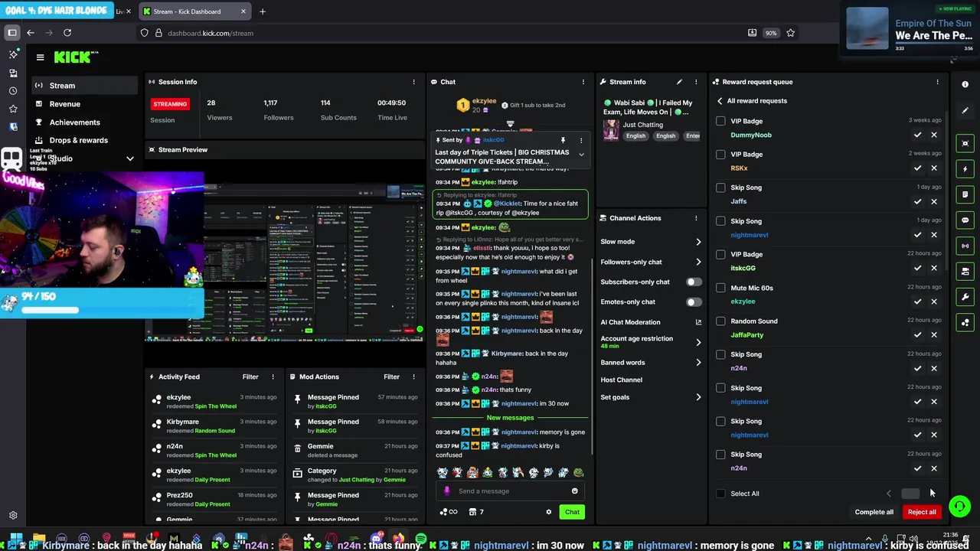Check the itskcGG VIP Badge checkbox
The height and width of the screenshot is (551, 980).
pos(720,254)
